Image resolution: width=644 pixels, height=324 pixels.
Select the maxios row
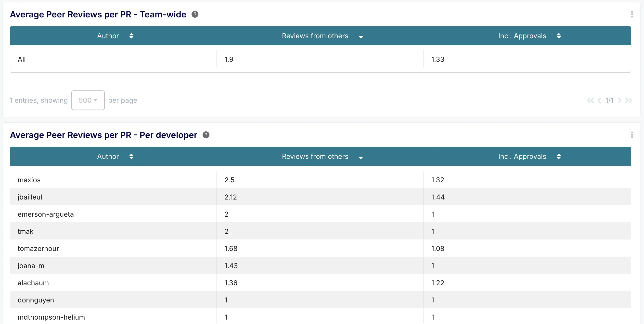click(29, 180)
